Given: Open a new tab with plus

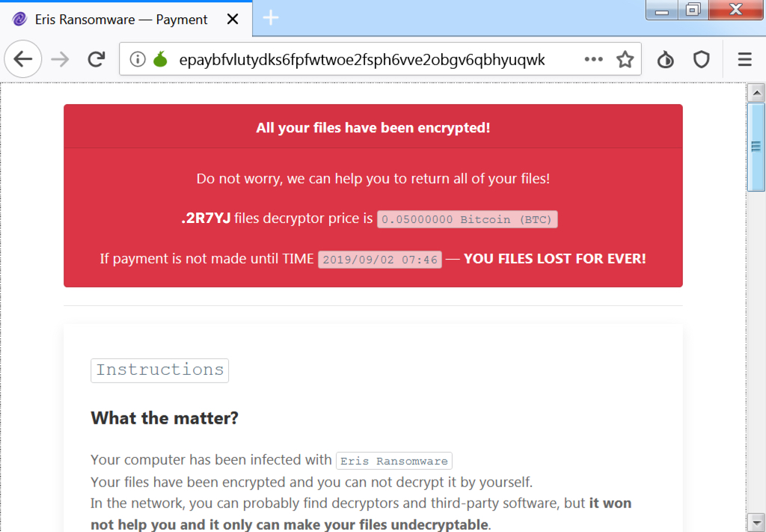Looking at the screenshot, I should (271, 18).
